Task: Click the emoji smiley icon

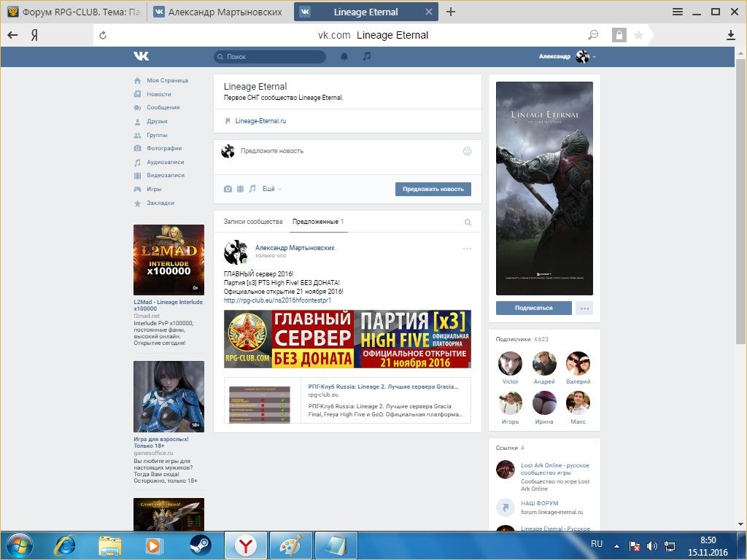Action: tap(467, 152)
